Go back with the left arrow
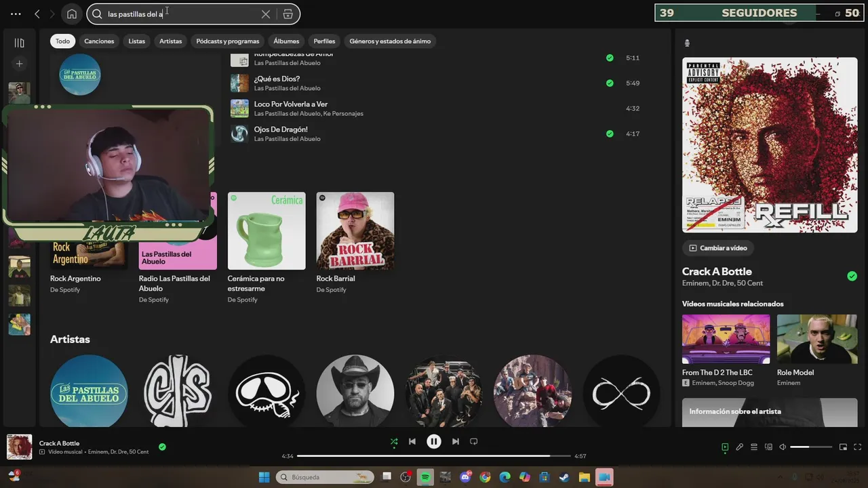This screenshot has height=488, width=868. [x=37, y=14]
